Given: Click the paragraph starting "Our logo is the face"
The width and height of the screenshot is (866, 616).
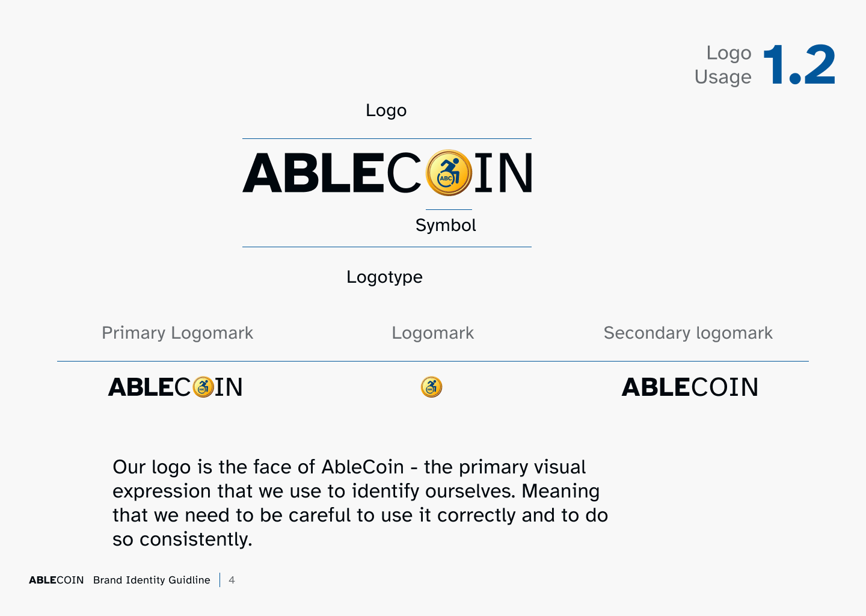Looking at the screenshot, I should tap(360, 503).
